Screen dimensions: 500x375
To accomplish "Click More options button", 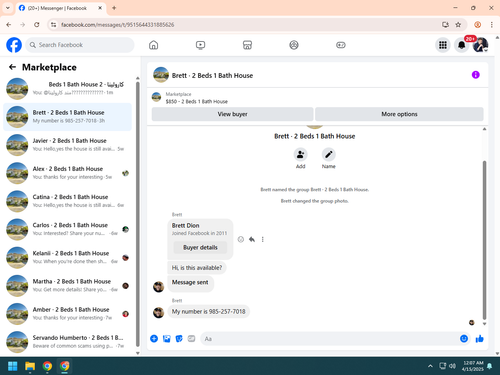I will point(399,114).
